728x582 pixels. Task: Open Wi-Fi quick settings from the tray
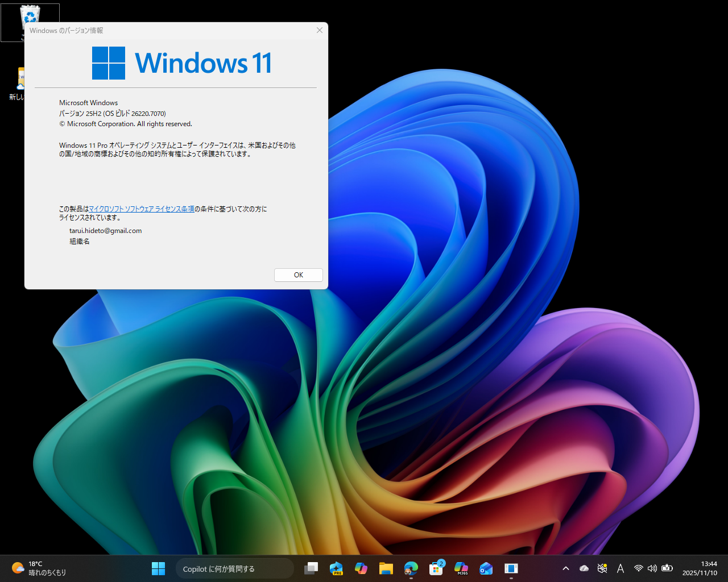pos(638,568)
